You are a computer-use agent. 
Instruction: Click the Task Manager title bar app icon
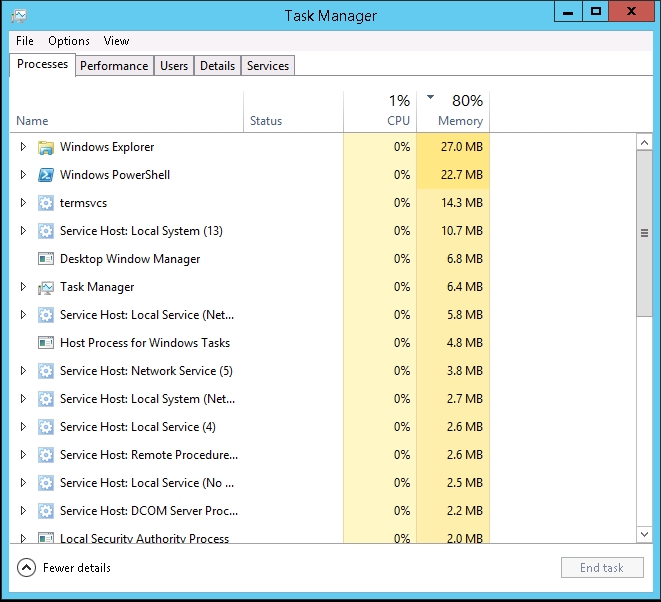point(19,16)
